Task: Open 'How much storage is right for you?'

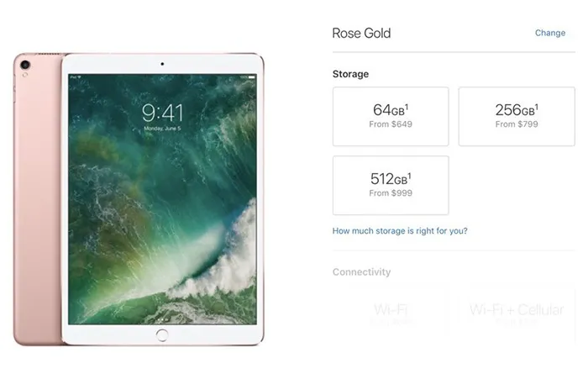Action: click(x=400, y=230)
